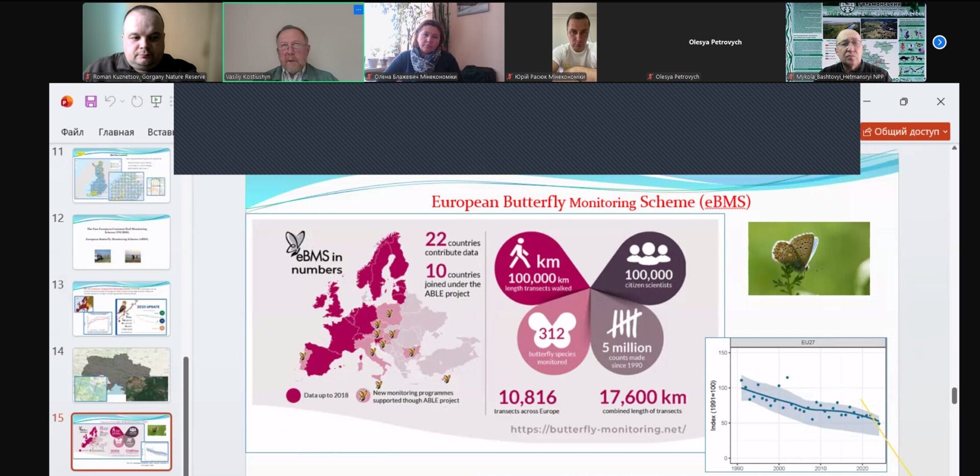980x476 pixels.
Task: Go to slide 14 with Ukraine map
Action: pos(121,375)
